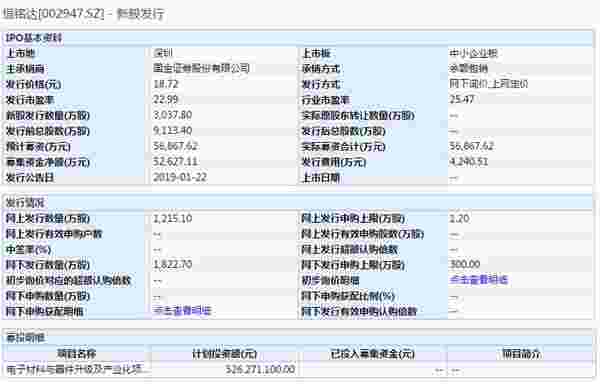
Task: Select the 行业市盈率 value 25.47
Action: (x=461, y=99)
